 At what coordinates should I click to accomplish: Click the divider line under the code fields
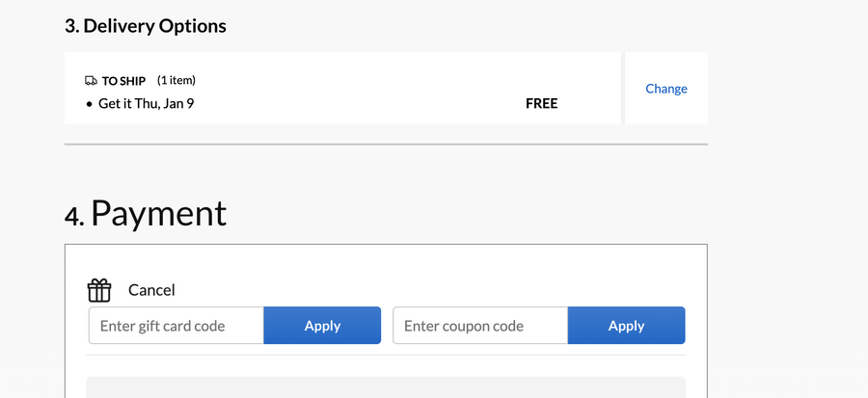click(386, 356)
